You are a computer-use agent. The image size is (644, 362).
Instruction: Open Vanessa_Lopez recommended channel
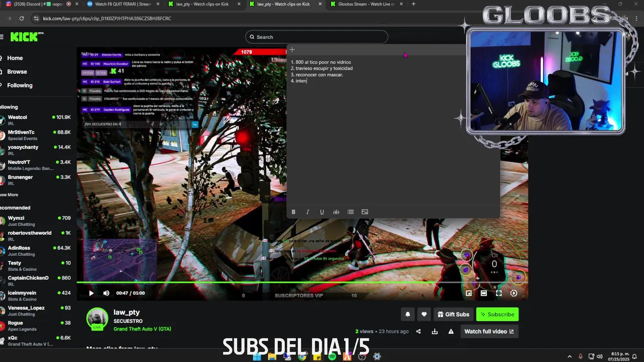click(36, 311)
